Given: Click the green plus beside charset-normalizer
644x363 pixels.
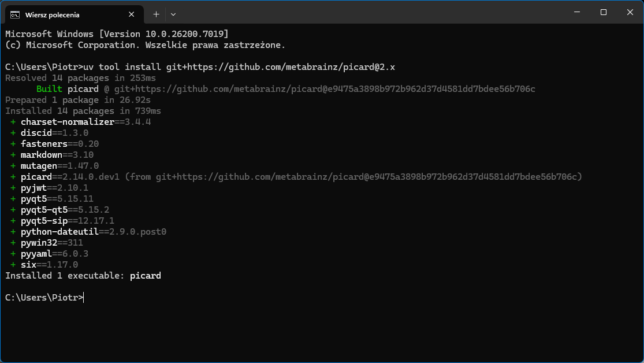Looking at the screenshot, I should tap(13, 122).
